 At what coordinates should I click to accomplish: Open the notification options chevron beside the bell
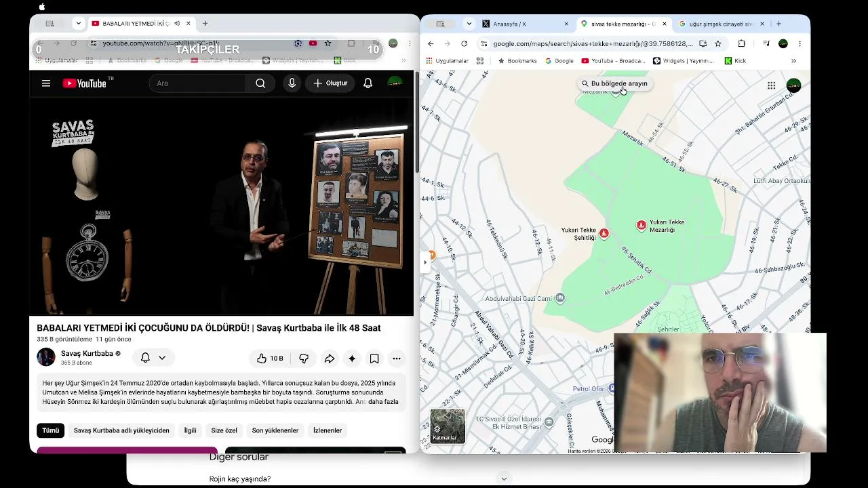click(162, 358)
